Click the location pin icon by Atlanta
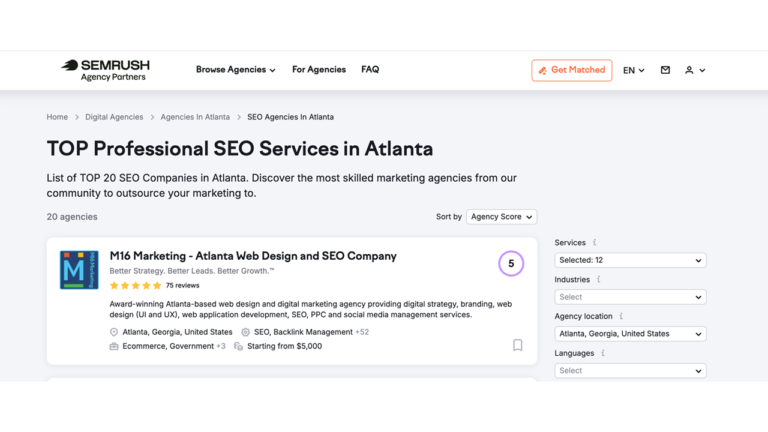The height and width of the screenshot is (432, 768). (x=114, y=332)
